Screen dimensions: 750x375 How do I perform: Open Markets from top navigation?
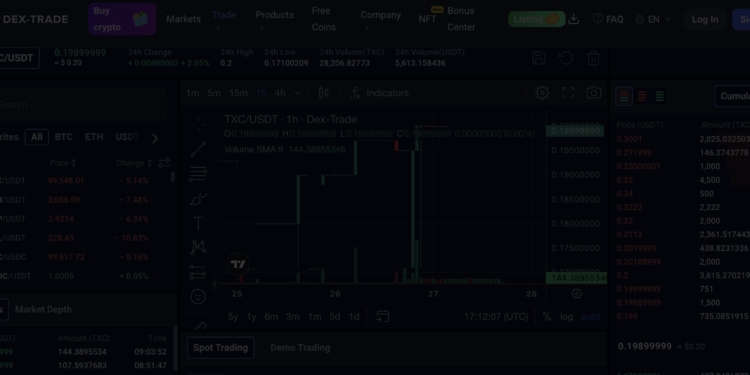183,19
